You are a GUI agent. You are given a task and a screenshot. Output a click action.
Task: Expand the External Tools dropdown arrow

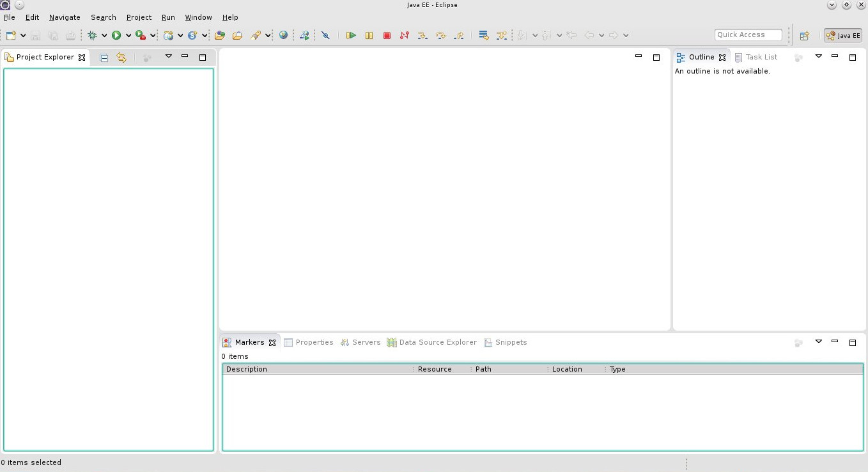pyautogui.click(x=153, y=36)
